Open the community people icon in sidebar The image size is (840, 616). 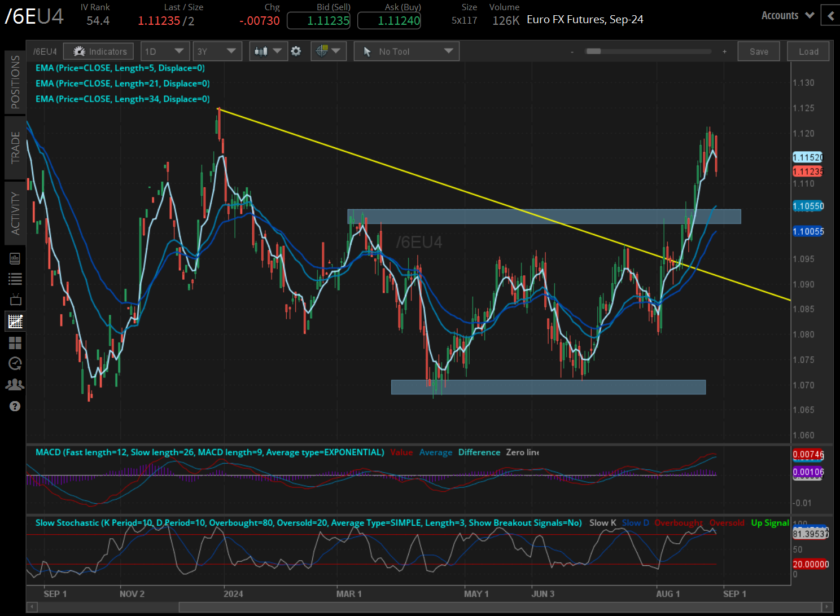tap(15, 385)
